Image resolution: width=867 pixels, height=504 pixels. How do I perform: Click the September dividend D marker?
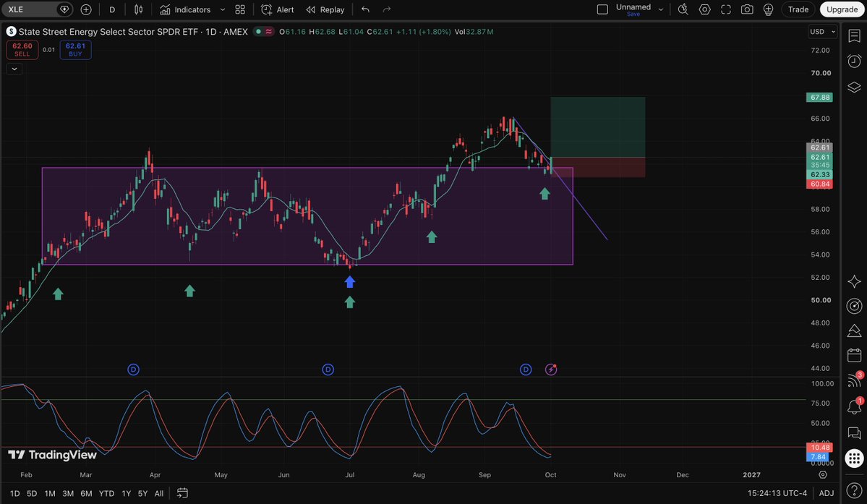[x=526, y=370]
